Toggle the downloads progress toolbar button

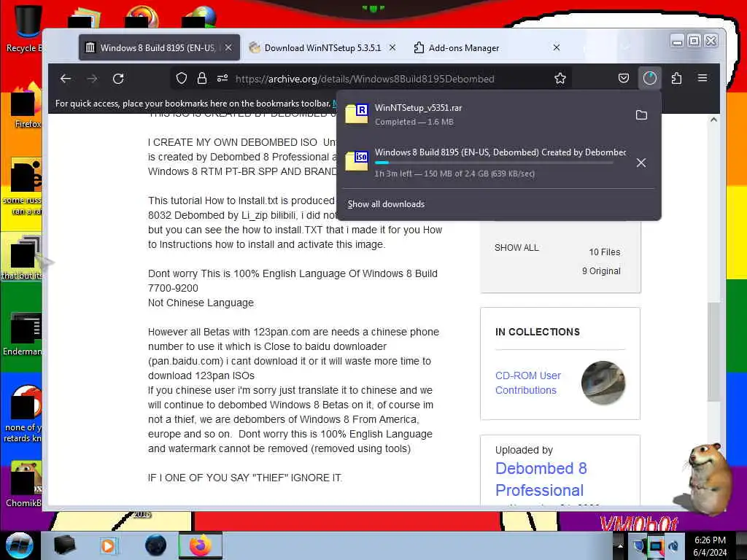click(650, 78)
